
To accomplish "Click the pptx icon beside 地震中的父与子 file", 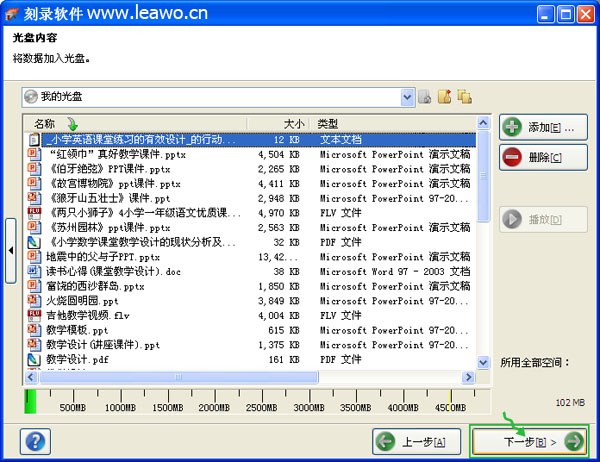I will tap(34, 256).
